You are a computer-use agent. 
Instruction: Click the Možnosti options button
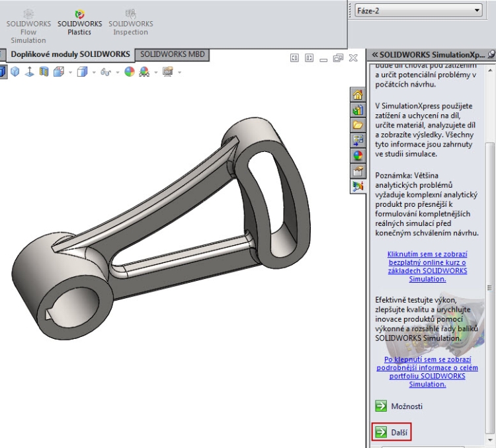[x=399, y=406]
